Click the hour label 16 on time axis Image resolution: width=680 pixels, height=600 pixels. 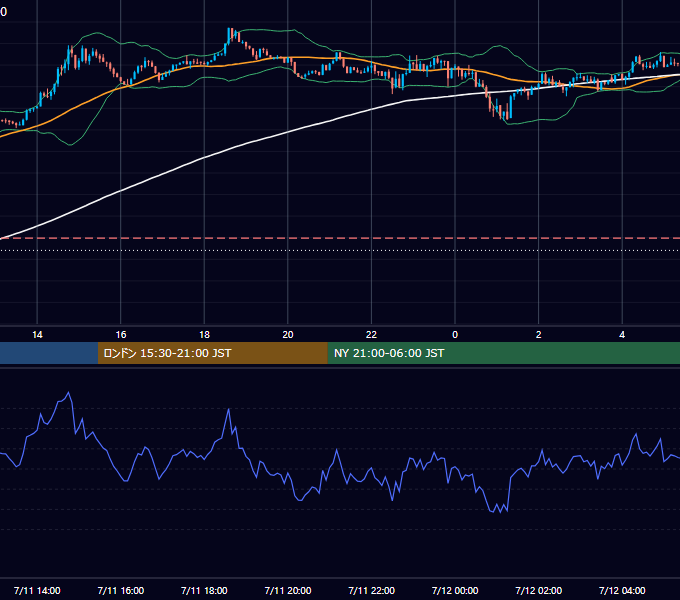(x=121, y=335)
